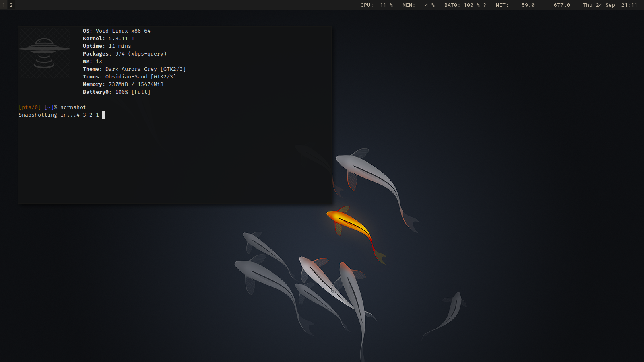The width and height of the screenshot is (644, 362).
Task: Switch to workspace 1 in i3 bar
Action: (x=4, y=5)
